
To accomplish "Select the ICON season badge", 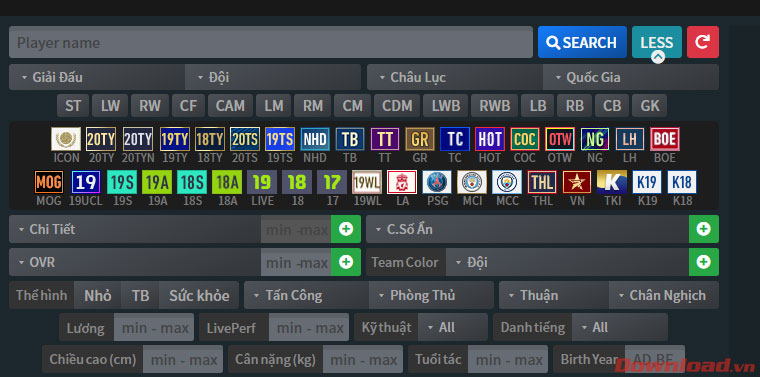I will point(66,139).
